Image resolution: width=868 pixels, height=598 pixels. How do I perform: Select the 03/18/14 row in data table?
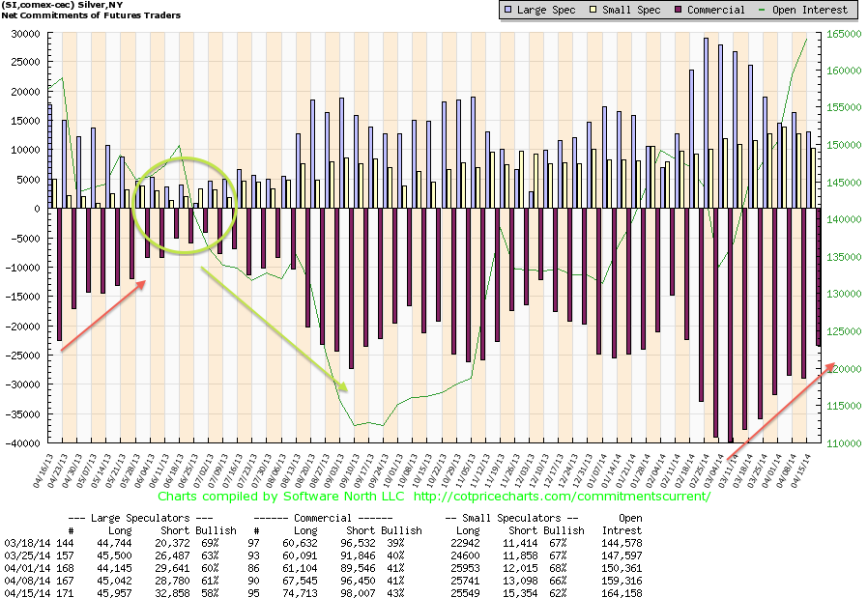tap(323, 543)
